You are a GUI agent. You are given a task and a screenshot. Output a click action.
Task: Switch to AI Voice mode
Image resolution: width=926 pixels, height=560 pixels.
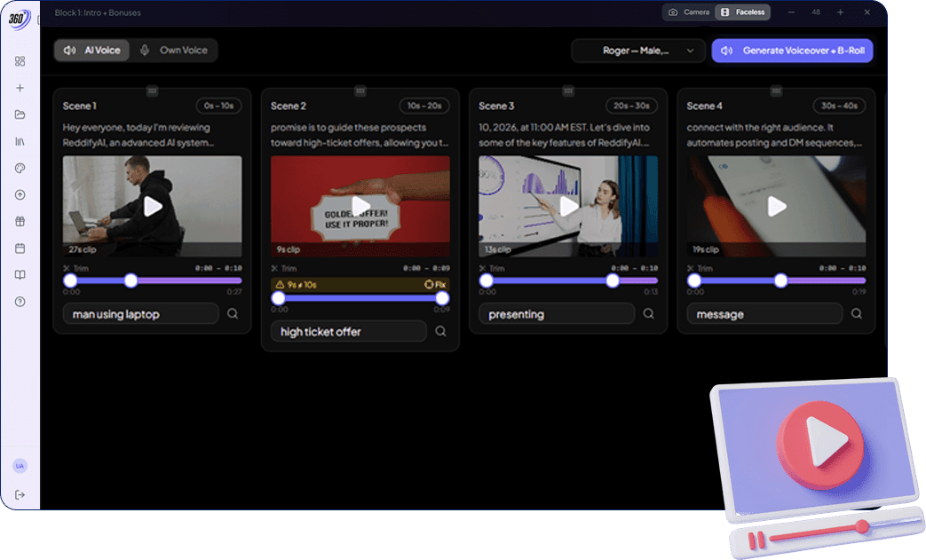[92, 51]
